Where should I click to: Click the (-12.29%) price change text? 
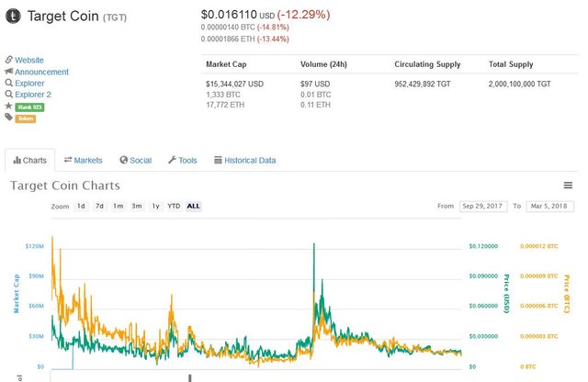[304, 15]
